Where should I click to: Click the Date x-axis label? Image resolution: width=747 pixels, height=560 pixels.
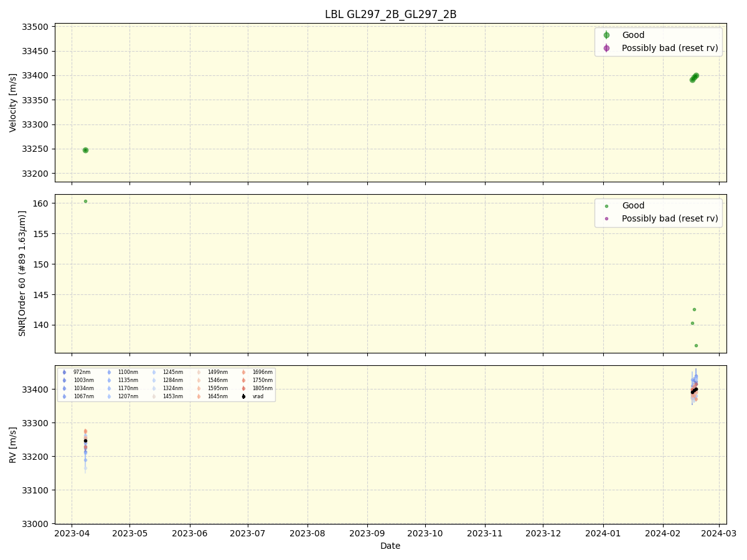point(390,546)
